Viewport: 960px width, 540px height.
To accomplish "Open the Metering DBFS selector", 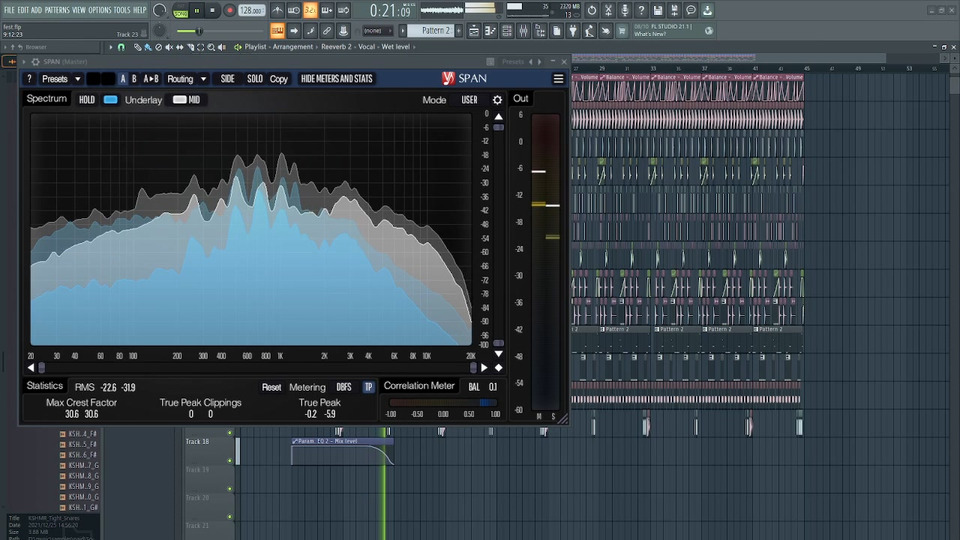I will point(343,387).
